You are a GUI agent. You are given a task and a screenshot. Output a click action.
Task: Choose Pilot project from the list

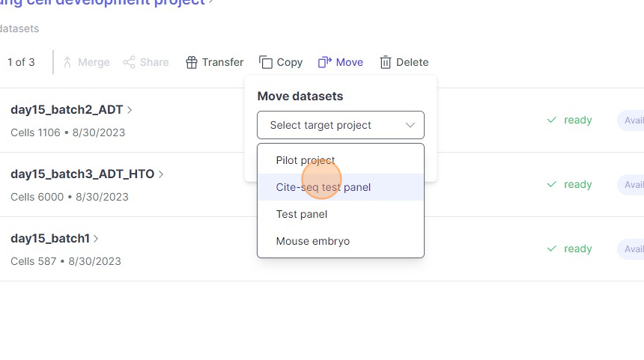point(306,160)
